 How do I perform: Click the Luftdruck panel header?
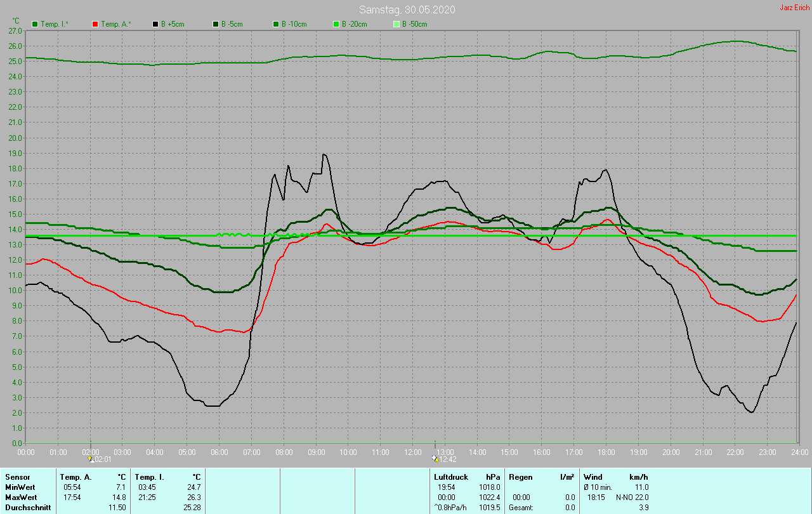[x=450, y=477]
